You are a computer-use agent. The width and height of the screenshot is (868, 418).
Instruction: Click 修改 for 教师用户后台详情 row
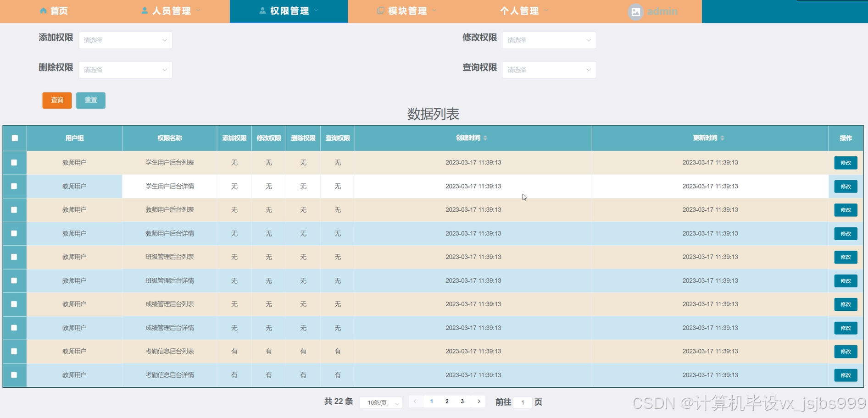click(846, 234)
